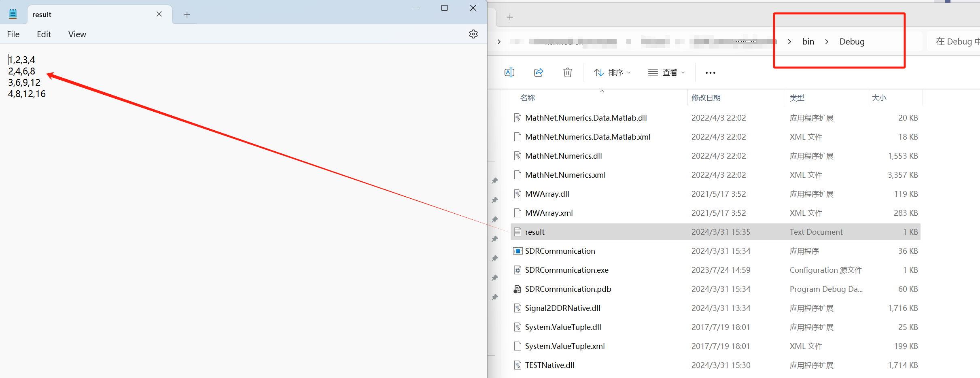This screenshot has width=980, height=378.
Task: Click the MWArray.xml file icon
Action: point(518,213)
